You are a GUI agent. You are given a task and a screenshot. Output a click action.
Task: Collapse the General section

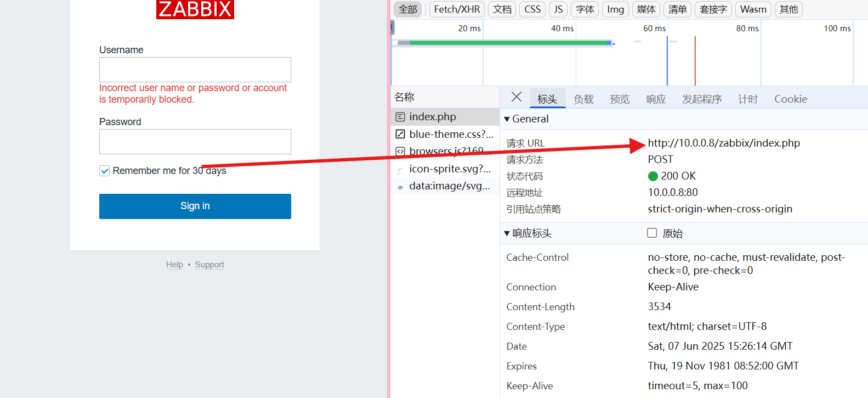(x=507, y=119)
